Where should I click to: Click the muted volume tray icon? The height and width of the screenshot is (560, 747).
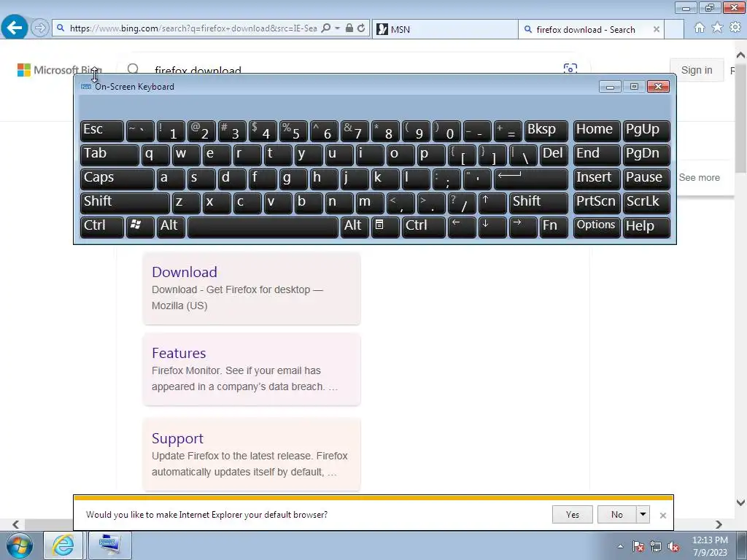(x=673, y=546)
